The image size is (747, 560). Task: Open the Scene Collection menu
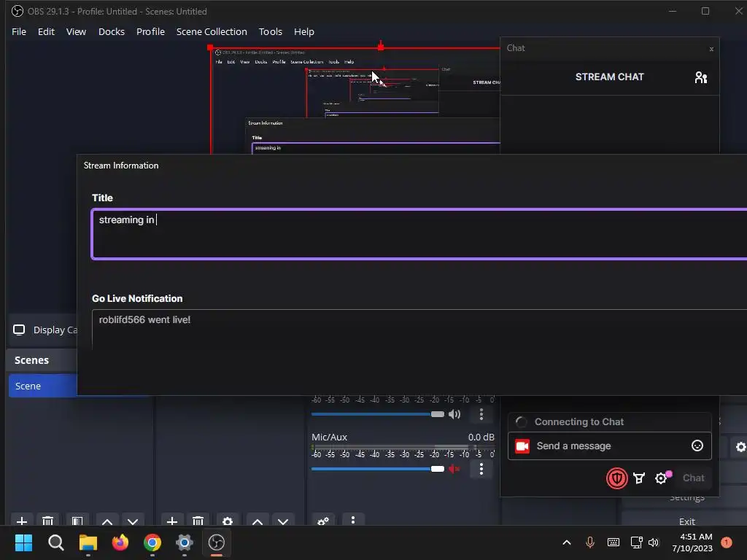[212, 31]
